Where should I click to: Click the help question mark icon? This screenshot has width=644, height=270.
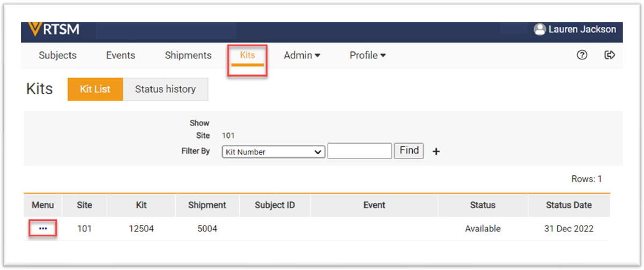click(x=582, y=55)
